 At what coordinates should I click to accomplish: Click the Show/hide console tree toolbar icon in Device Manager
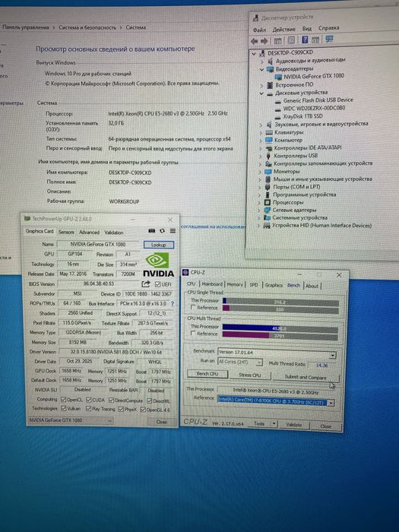[x=277, y=41]
